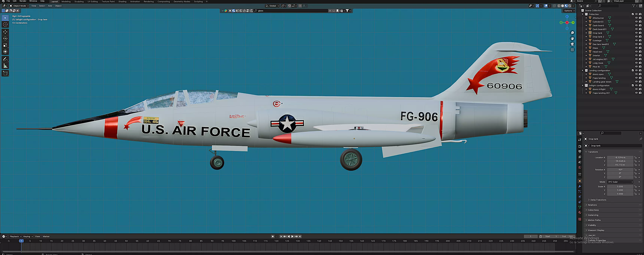Select the Scale tool
The width and height of the screenshot is (644, 255).
click(x=5, y=45)
